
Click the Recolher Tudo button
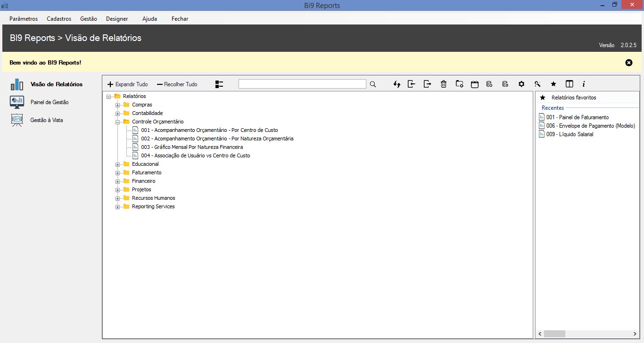pos(177,84)
